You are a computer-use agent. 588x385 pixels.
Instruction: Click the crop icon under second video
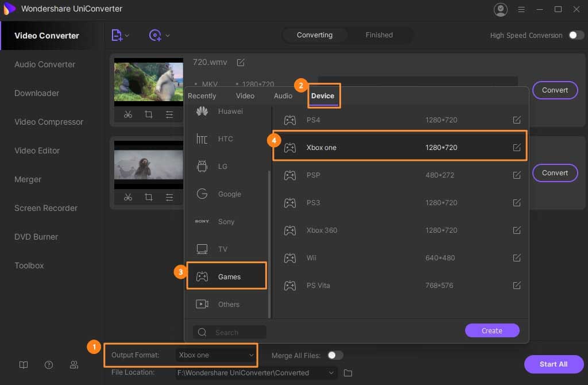point(149,197)
